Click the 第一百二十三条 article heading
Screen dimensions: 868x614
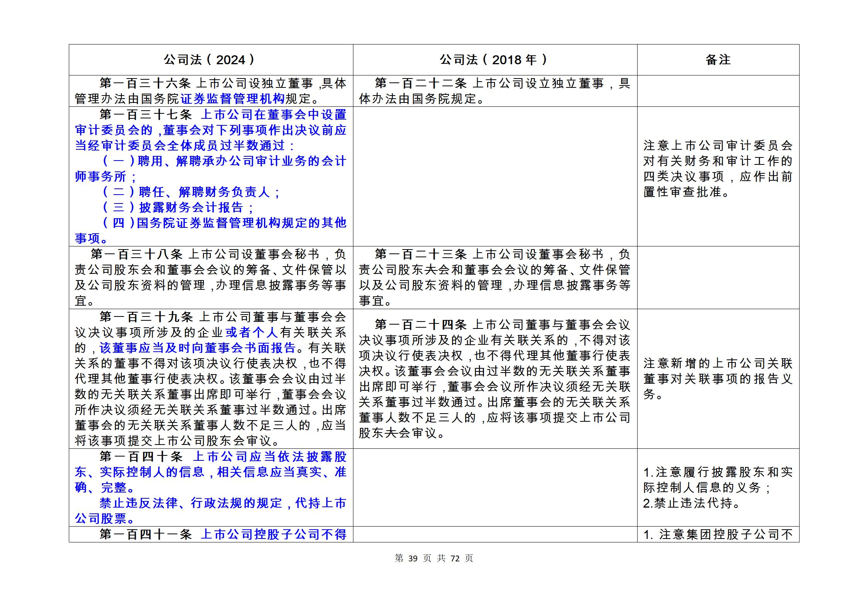(x=421, y=254)
